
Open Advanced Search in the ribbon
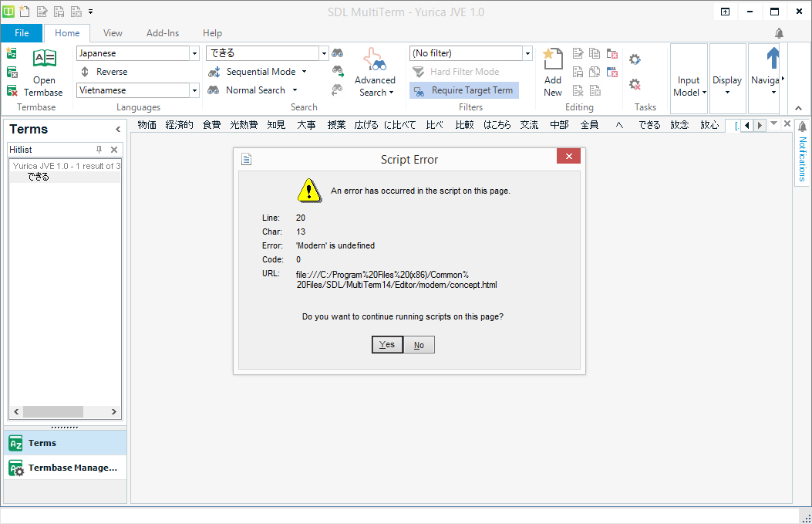point(375,73)
